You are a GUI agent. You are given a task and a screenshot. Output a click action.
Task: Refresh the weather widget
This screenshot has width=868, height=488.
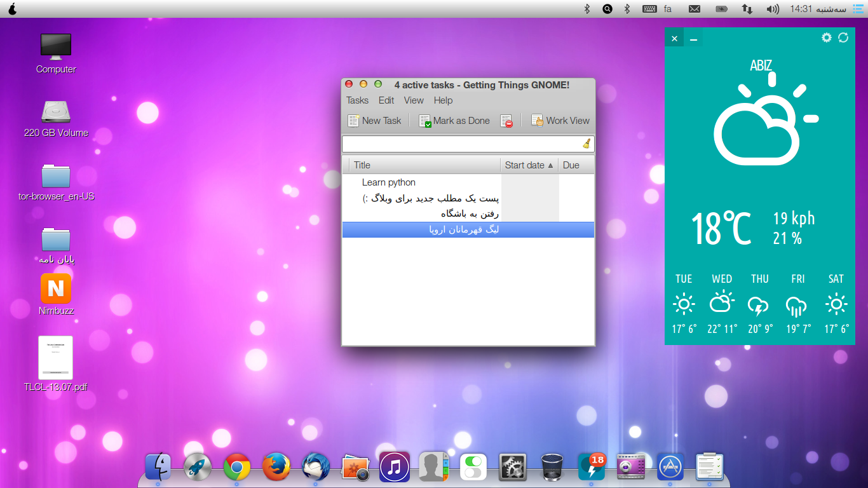pos(843,38)
